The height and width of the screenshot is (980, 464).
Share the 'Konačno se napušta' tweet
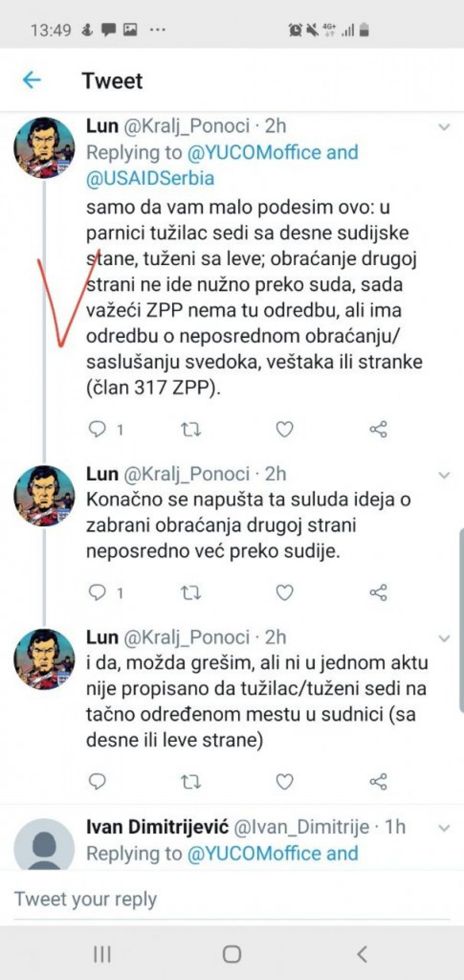point(378,593)
